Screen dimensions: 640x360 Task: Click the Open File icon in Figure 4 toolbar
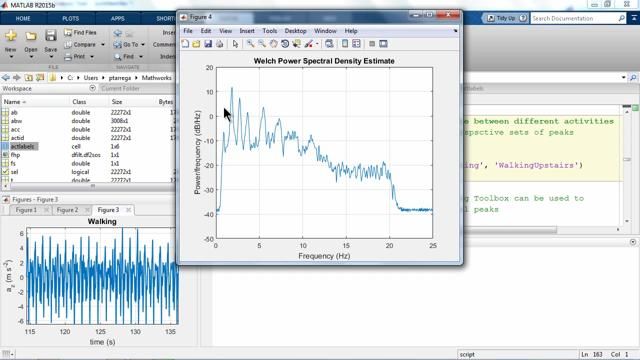click(196, 44)
